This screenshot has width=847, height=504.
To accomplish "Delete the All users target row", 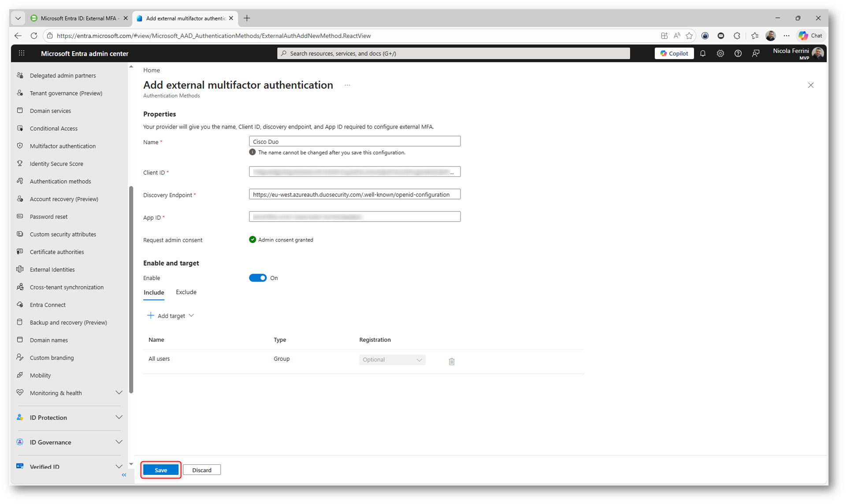I will tap(451, 361).
